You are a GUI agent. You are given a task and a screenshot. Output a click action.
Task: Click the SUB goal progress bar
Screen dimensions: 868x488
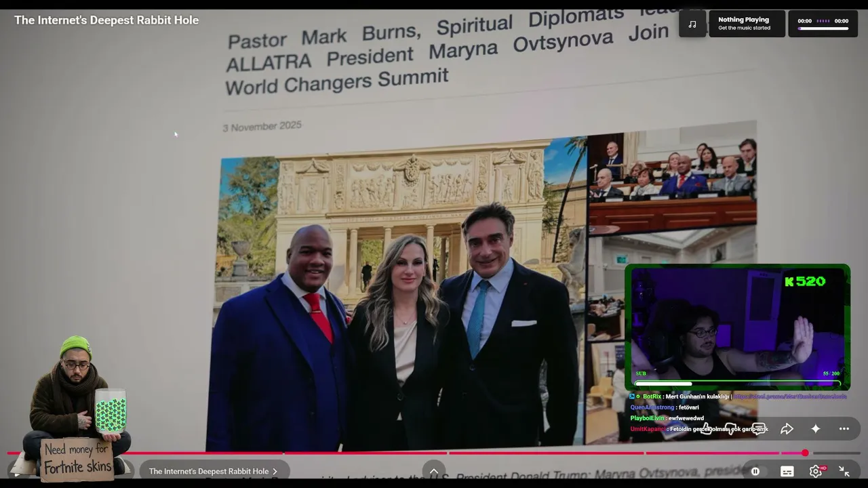coord(737,384)
